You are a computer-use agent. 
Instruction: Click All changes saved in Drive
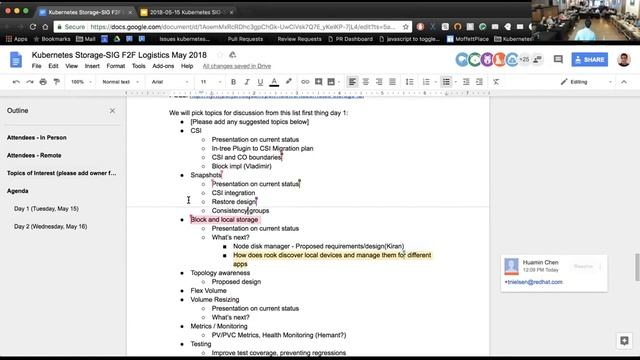(x=237, y=66)
